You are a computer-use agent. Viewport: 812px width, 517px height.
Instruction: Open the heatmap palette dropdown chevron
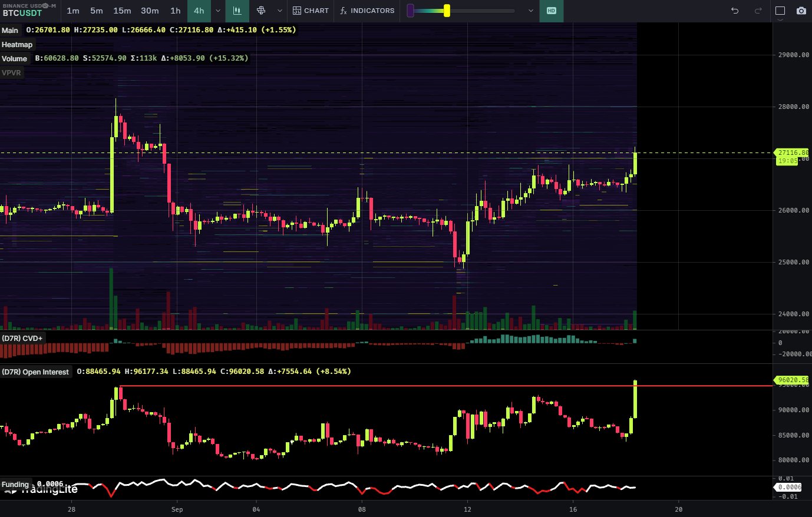[x=530, y=11]
